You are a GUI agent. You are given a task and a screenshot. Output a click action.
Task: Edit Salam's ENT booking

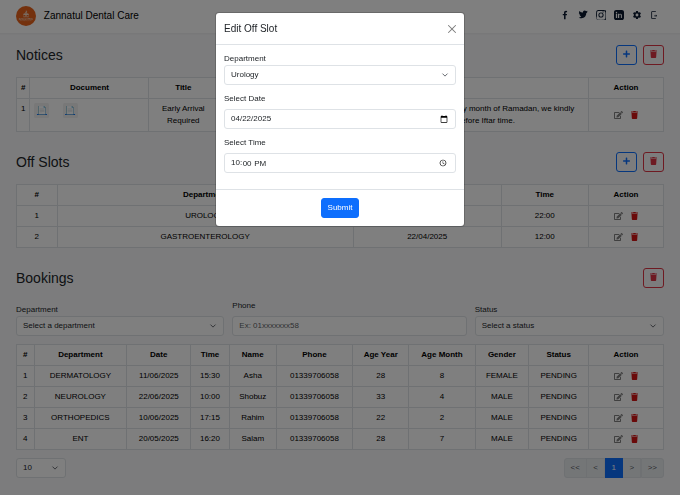tap(618, 439)
